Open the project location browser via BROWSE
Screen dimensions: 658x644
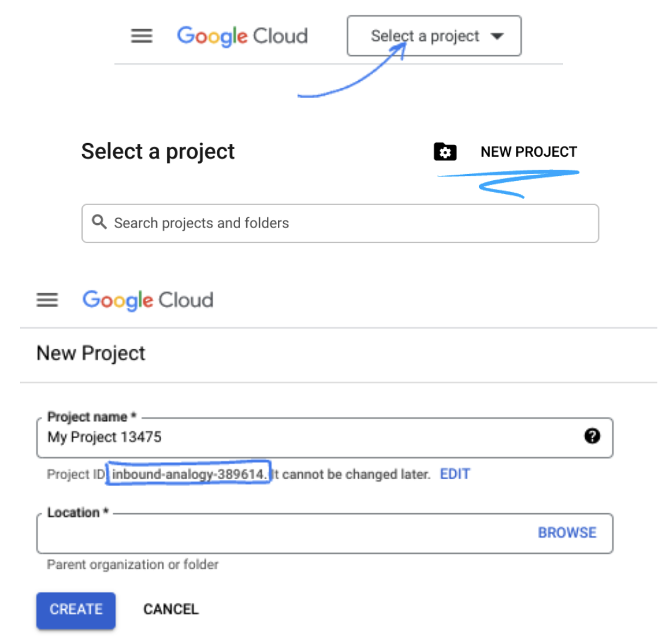567,533
